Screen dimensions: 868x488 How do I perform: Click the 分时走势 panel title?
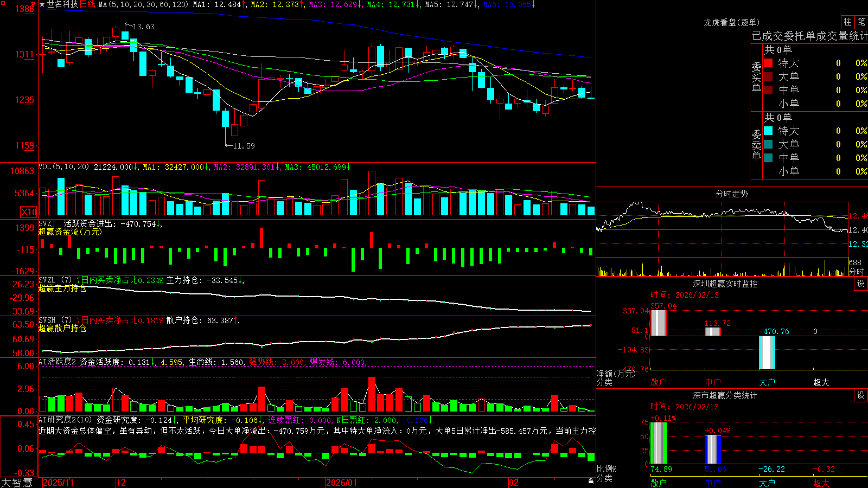(x=731, y=194)
